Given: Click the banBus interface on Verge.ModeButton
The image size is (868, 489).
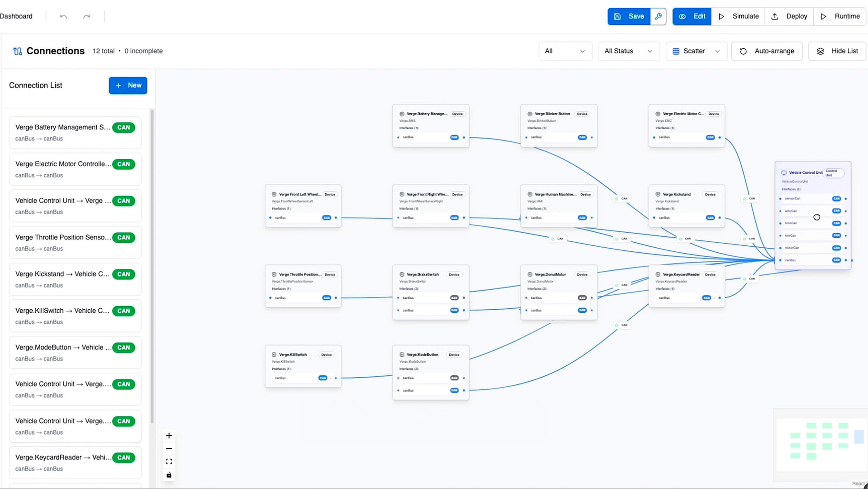Looking at the screenshot, I should [x=431, y=378].
